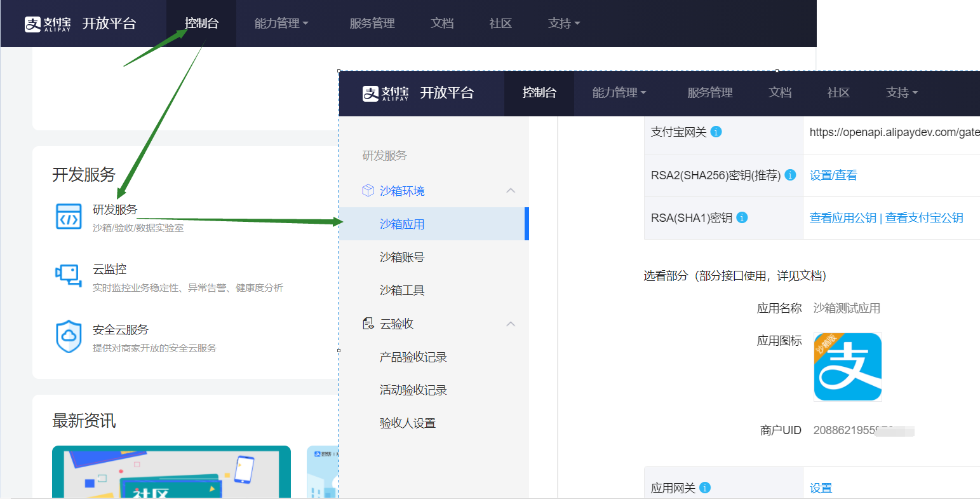Open 支持 dropdown in front window
980x499 pixels.
tap(902, 93)
